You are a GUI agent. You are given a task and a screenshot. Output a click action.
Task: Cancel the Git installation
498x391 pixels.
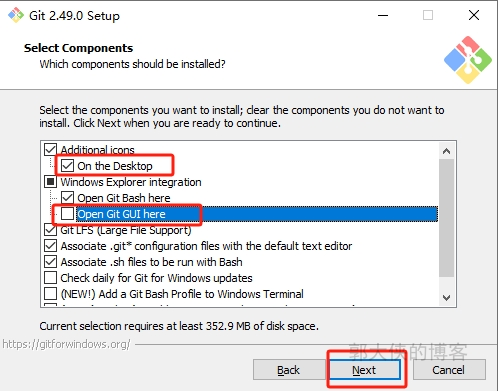coord(449,370)
